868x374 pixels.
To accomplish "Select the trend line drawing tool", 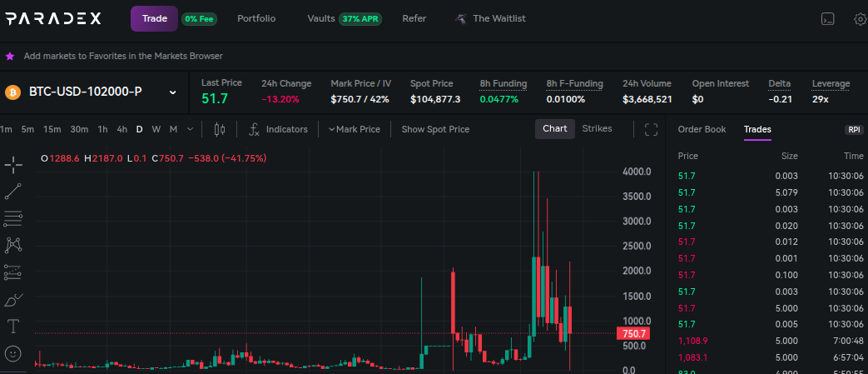I will pyautogui.click(x=13, y=191).
